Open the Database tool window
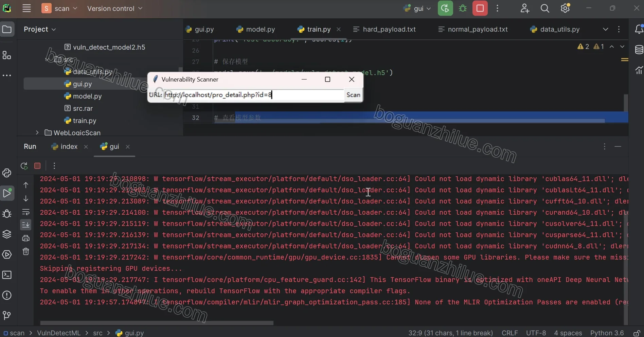This screenshot has height=337, width=644. click(639, 50)
